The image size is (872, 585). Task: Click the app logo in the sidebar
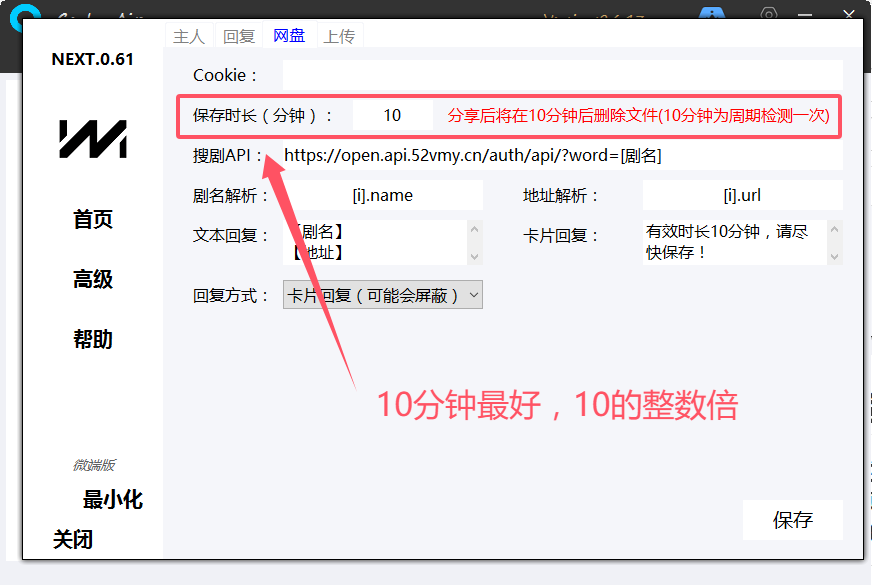[x=92, y=139]
